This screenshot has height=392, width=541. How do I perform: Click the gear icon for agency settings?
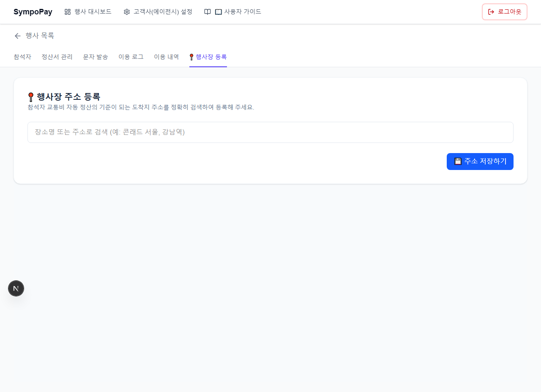pyautogui.click(x=127, y=12)
